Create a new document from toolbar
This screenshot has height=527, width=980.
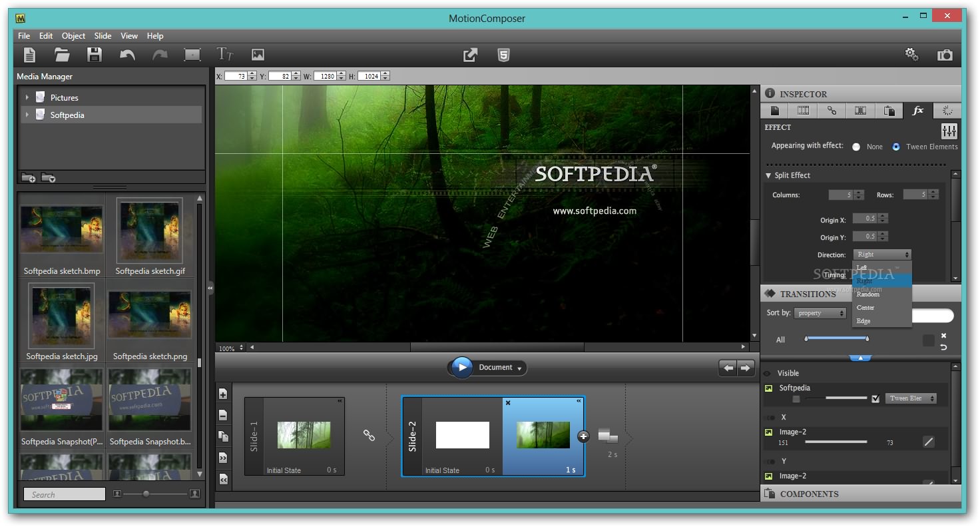coord(29,55)
